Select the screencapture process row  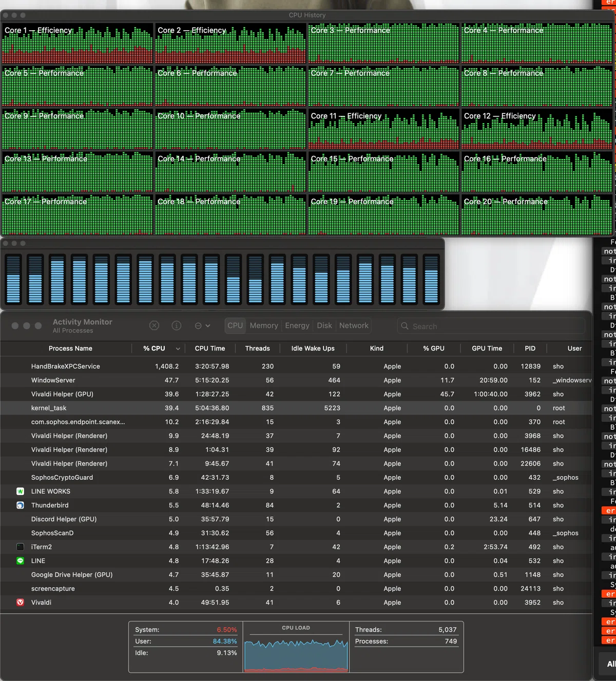(296, 588)
